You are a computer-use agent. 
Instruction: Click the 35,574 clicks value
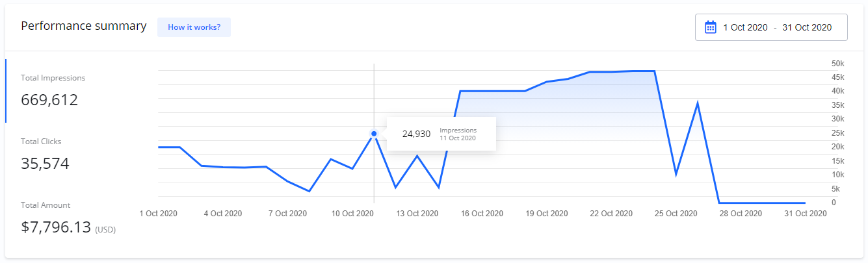(x=45, y=164)
